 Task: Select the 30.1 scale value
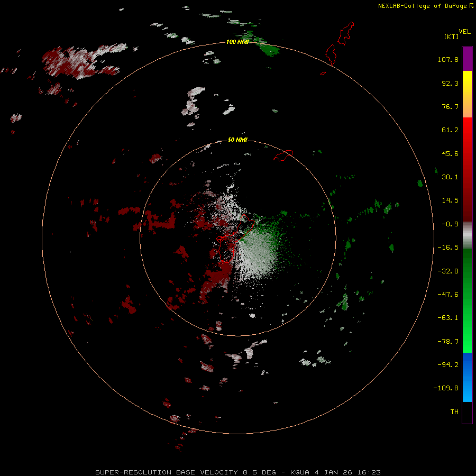click(450, 177)
